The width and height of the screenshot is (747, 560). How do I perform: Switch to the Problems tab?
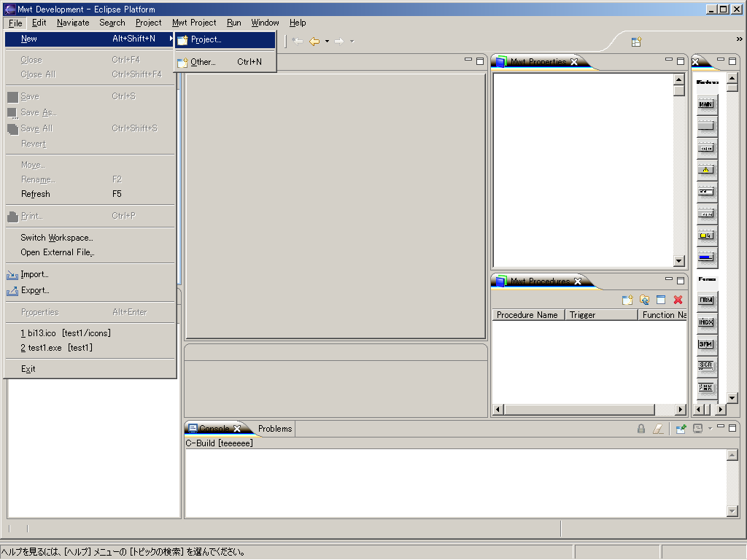[275, 429]
